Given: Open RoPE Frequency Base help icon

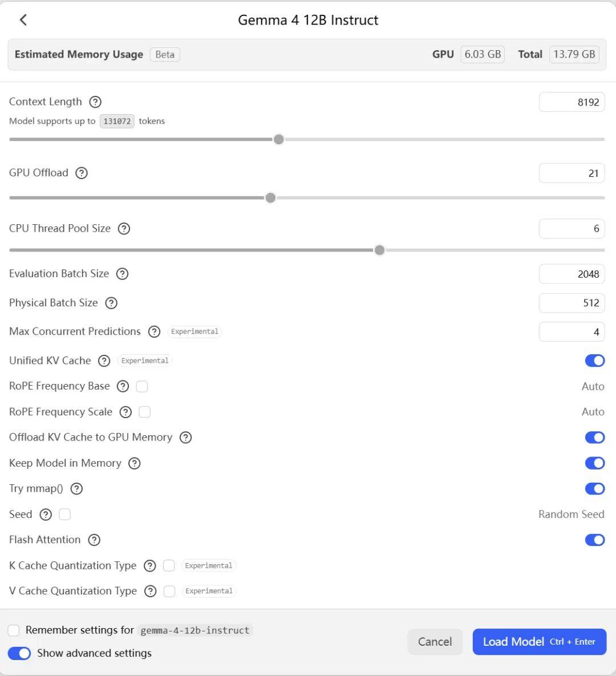Looking at the screenshot, I should click(123, 386).
